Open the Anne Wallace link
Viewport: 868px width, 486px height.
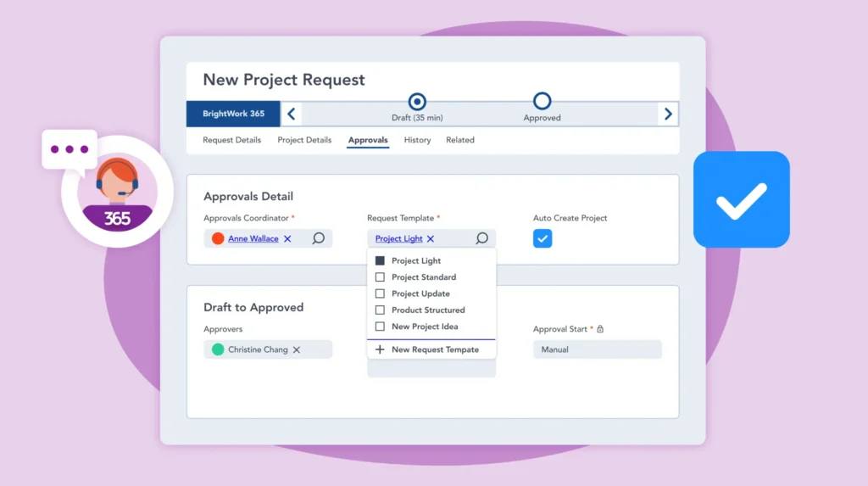point(253,239)
